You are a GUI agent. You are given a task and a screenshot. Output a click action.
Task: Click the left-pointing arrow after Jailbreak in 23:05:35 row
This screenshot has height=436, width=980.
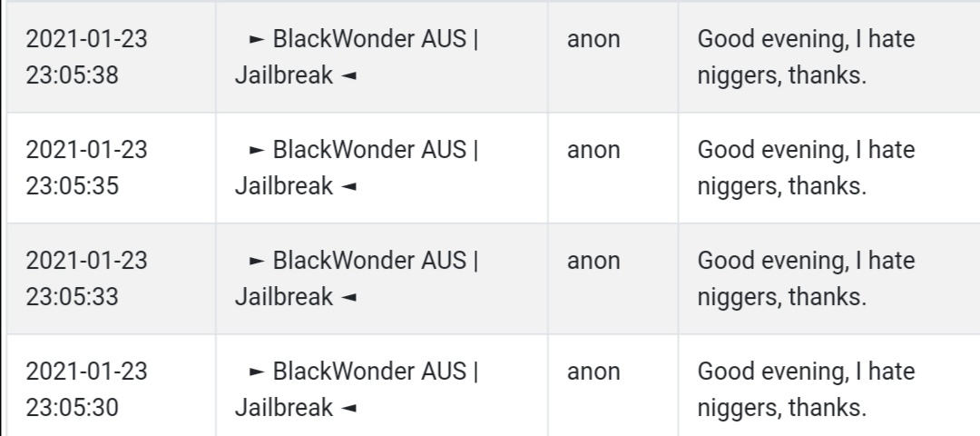(x=348, y=186)
